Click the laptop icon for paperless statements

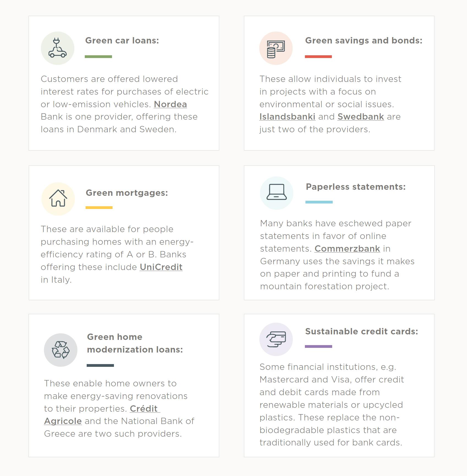277,193
